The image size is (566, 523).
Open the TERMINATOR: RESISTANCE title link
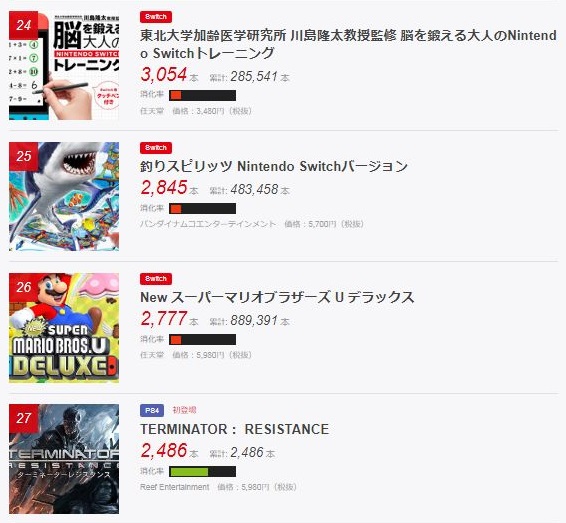coord(235,429)
